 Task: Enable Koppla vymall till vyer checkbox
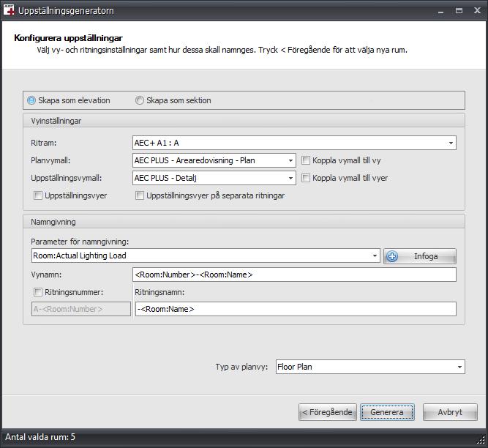[306, 178]
